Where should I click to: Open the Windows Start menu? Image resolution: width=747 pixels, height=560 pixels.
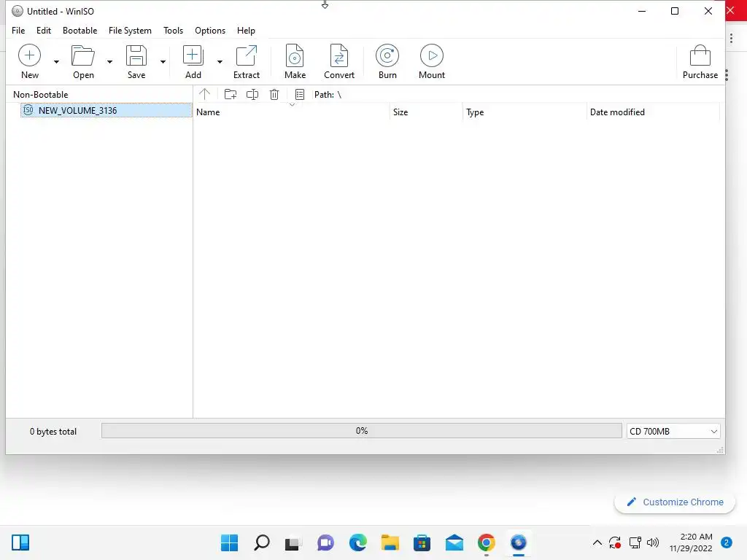229,542
